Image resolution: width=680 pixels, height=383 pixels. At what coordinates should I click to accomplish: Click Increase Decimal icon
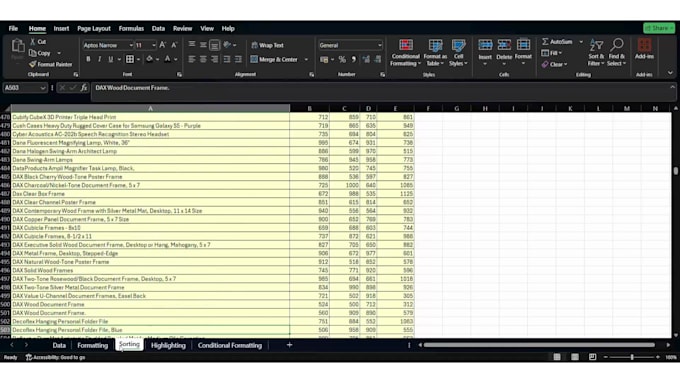[x=366, y=59]
